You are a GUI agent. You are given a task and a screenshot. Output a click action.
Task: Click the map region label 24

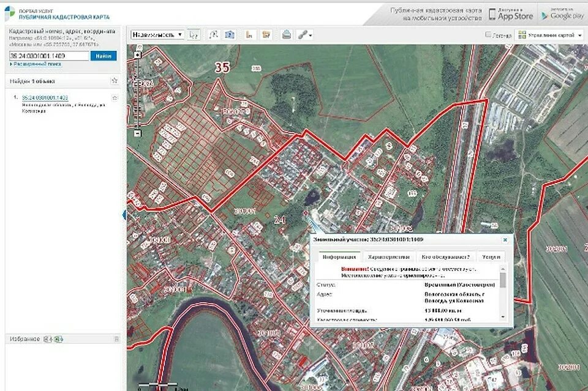(279, 220)
